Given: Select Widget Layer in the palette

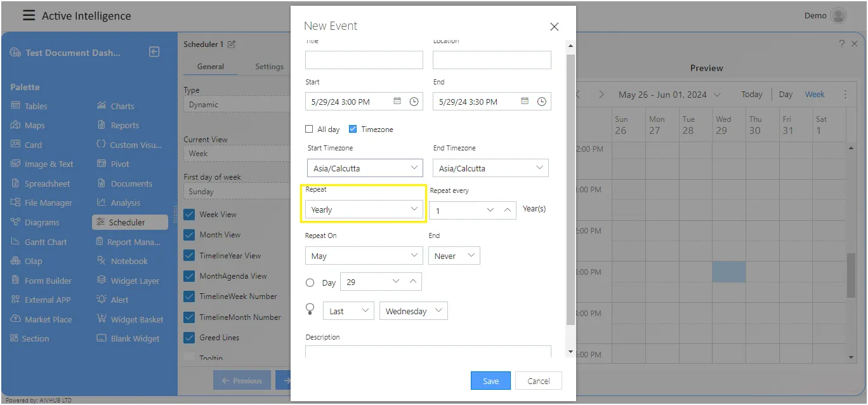Looking at the screenshot, I should [x=128, y=281].
